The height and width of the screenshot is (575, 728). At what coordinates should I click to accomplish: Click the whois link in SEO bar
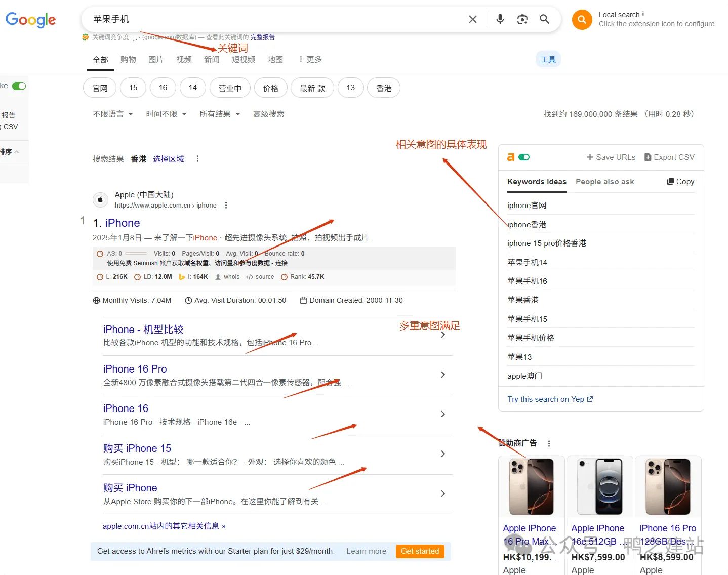227,277
